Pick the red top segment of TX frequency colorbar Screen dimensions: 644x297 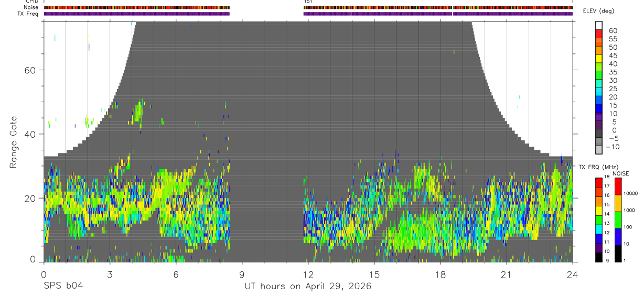pos(598,183)
